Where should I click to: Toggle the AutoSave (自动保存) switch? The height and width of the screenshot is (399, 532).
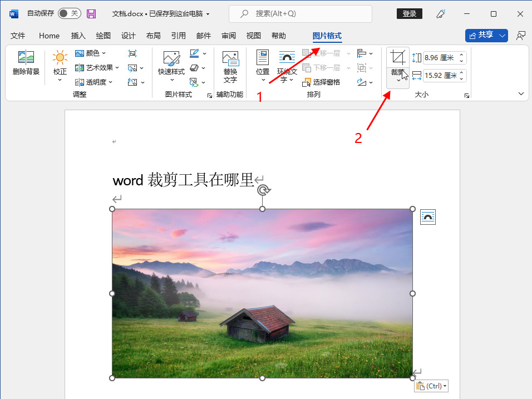[x=69, y=14]
